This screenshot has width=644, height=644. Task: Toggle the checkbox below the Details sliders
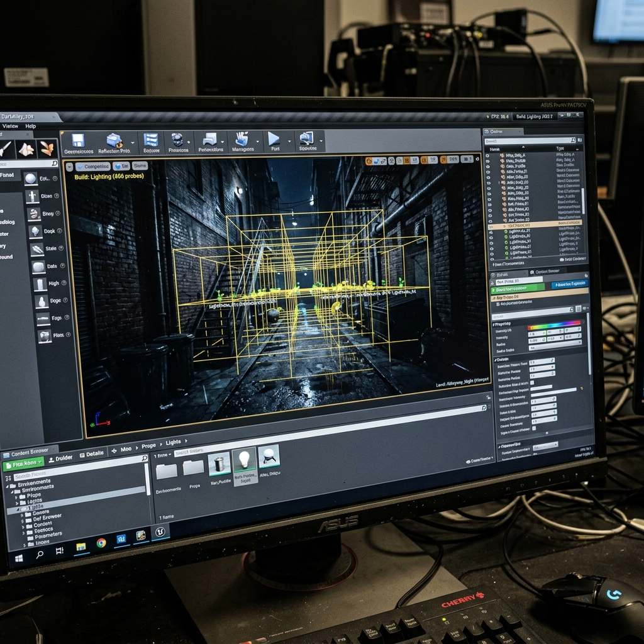(533, 428)
